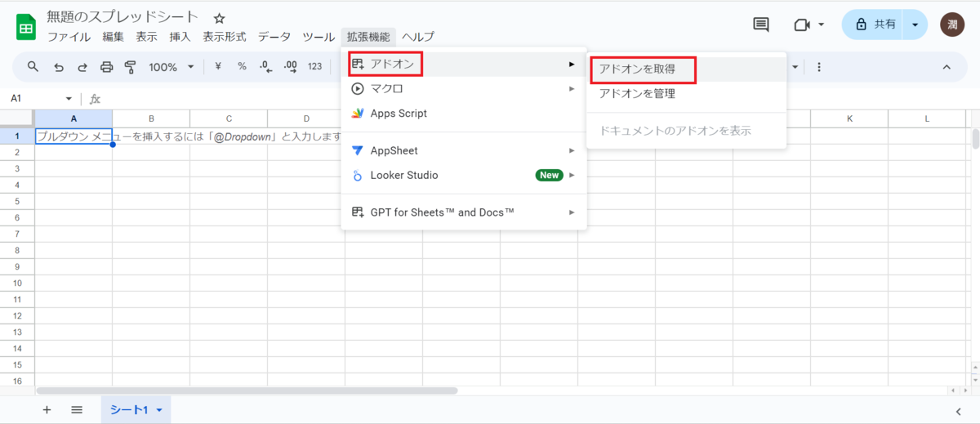Open the AppSheet submenu
This screenshot has height=424, width=980.
click(x=464, y=150)
